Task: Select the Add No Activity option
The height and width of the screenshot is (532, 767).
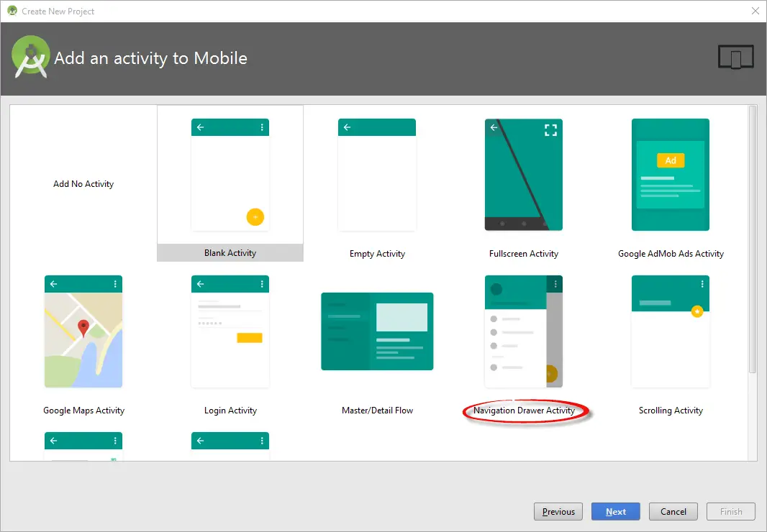Action: [x=83, y=183]
